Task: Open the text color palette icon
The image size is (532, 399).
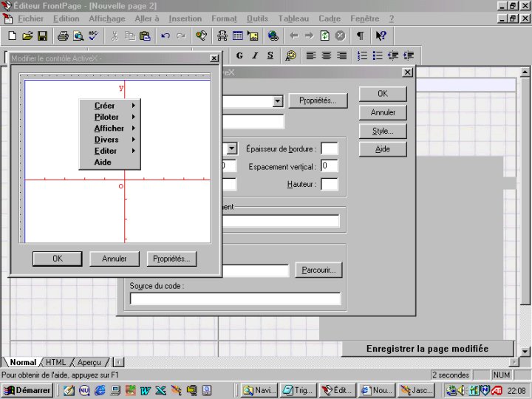Action: coord(290,55)
